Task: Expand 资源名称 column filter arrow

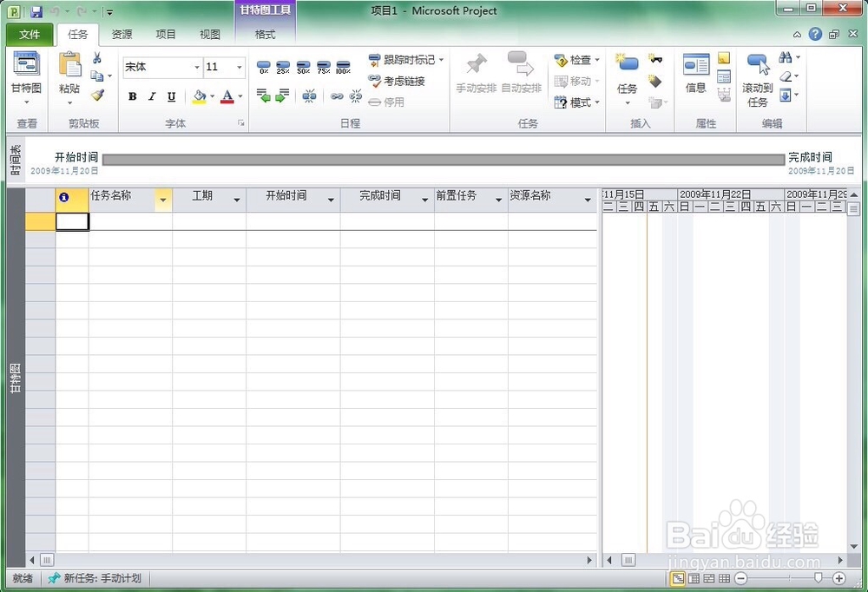Action: (588, 200)
